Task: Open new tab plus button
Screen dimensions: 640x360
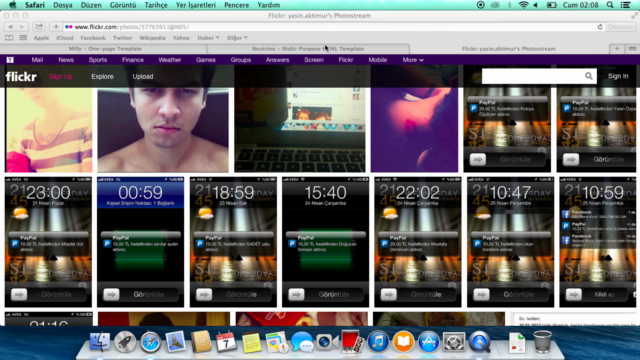Action: point(617,49)
